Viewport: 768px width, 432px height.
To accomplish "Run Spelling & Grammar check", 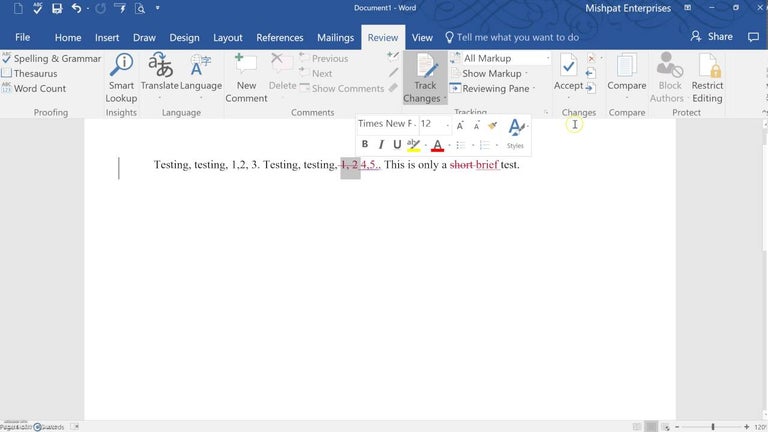I will click(51, 58).
